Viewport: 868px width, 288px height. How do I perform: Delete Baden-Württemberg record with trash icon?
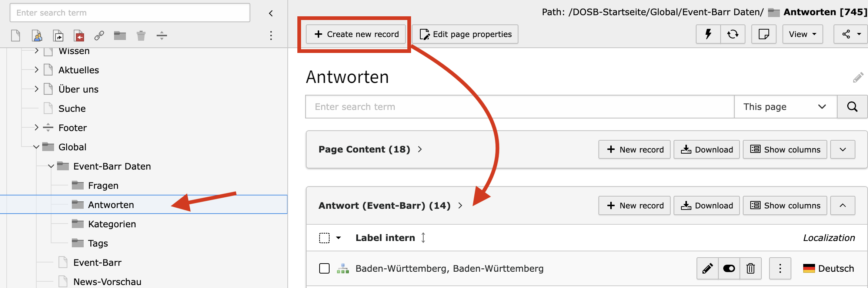click(x=751, y=268)
